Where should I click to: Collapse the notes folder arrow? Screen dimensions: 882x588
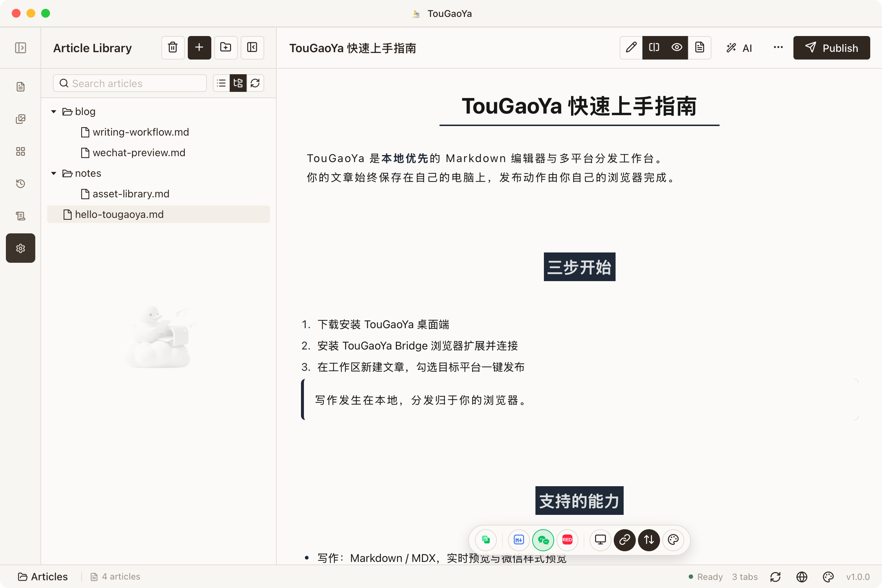(x=54, y=173)
